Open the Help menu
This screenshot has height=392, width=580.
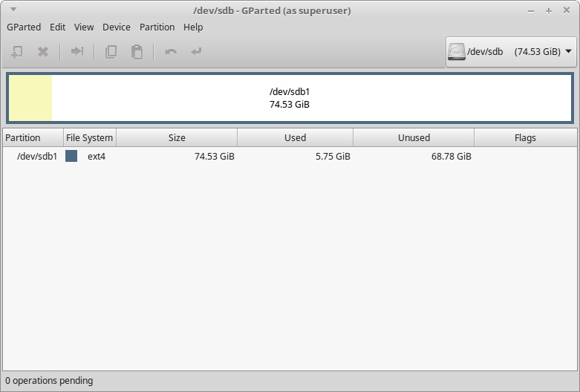[193, 27]
